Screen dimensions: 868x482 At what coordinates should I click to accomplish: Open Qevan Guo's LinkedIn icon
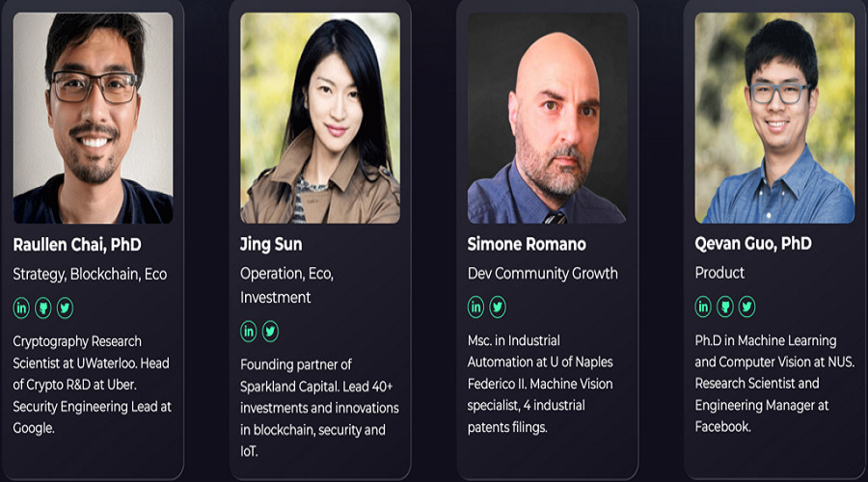[x=703, y=306]
